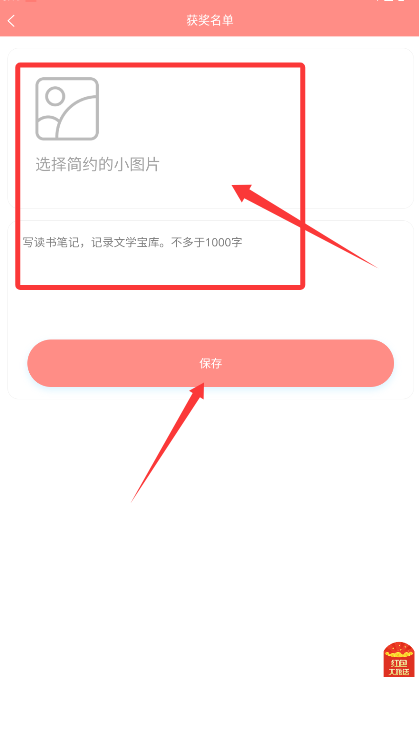Tap the 选择简约的小图片 label

(x=97, y=165)
